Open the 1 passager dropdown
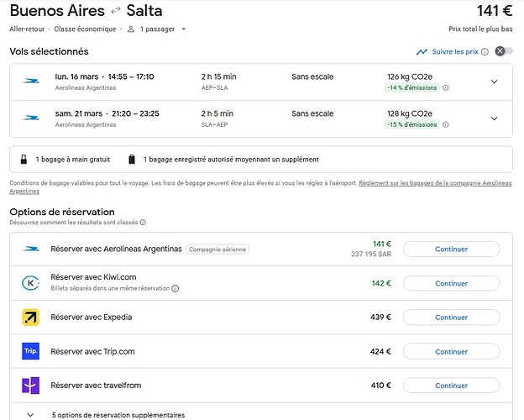The image size is (524, 420). (183, 29)
